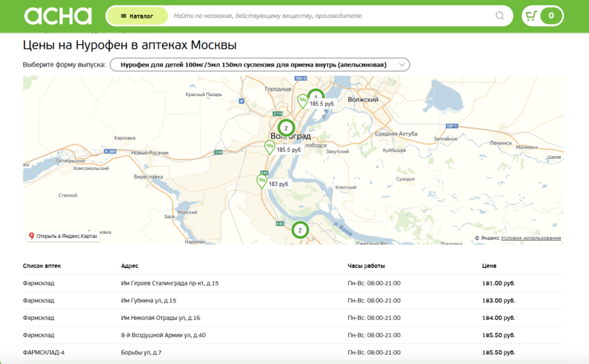
Task: Click the pharmacy pin near Волжский bridge
Action: tap(302, 102)
